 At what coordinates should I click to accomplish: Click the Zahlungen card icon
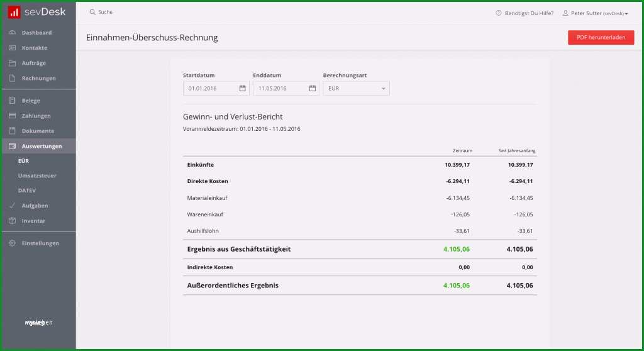13,116
